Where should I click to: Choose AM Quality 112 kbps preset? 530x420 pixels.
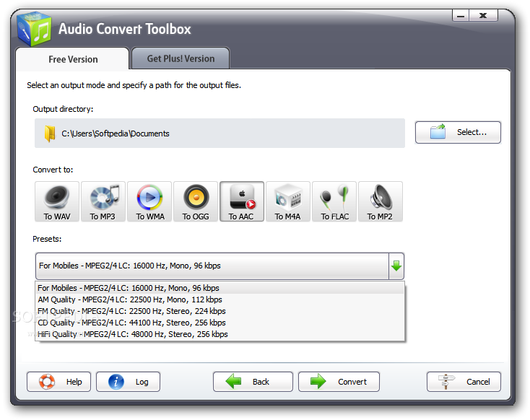pos(220,299)
